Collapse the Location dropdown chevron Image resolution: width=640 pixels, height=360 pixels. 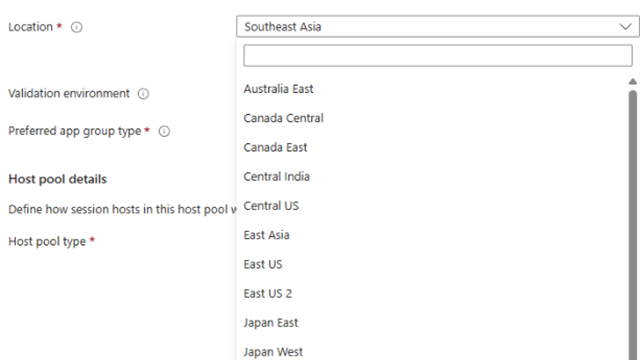[625, 27]
